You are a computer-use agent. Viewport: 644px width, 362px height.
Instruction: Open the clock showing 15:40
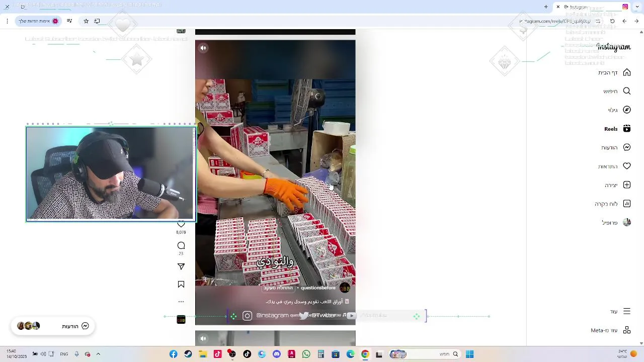point(17,354)
